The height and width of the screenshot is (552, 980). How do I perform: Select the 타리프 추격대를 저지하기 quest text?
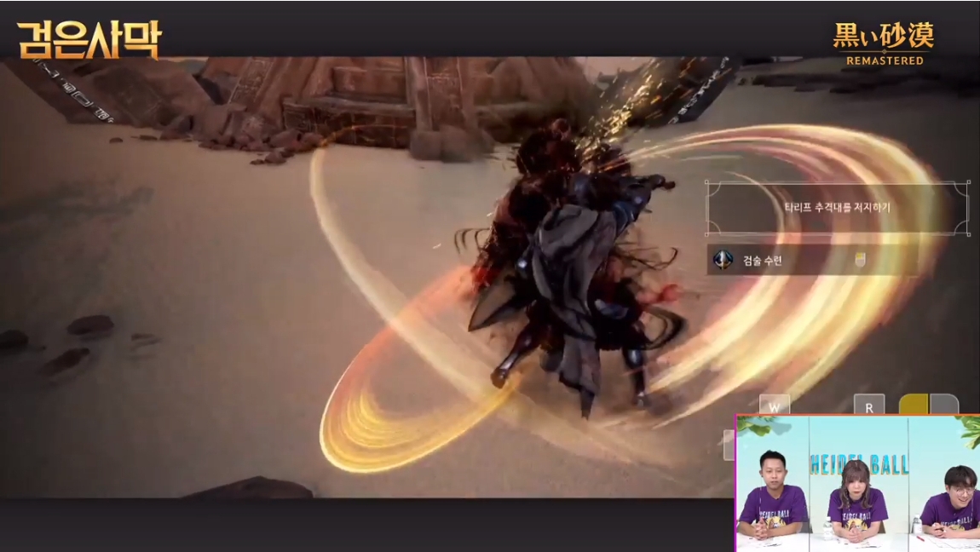837,207
